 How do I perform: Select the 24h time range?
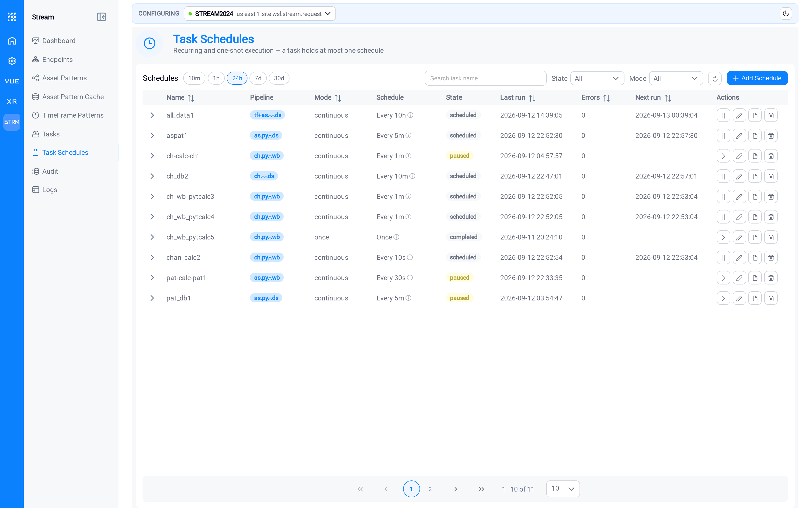click(x=237, y=78)
